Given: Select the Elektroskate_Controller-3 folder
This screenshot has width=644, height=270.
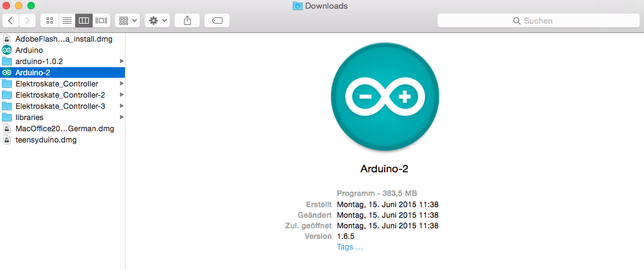Looking at the screenshot, I should (62, 106).
